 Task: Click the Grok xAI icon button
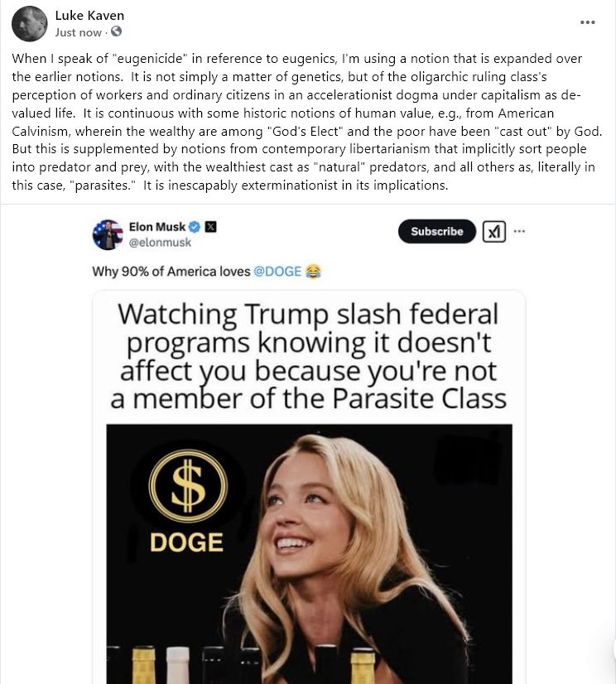pos(494,231)
